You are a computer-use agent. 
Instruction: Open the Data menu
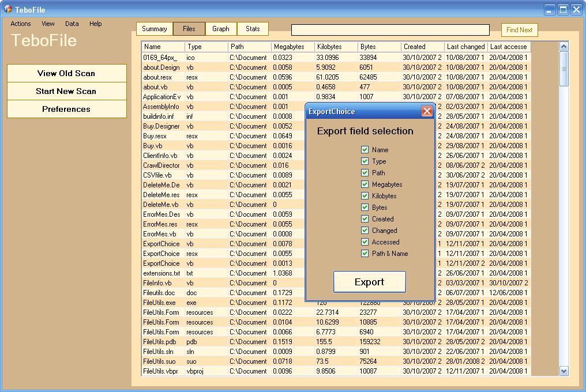tap(72, 24)
